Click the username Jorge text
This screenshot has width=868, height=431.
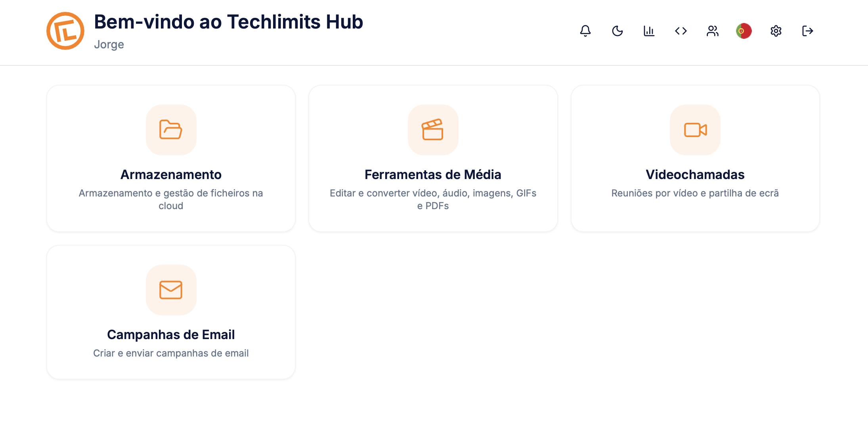(x=109, y=44)
